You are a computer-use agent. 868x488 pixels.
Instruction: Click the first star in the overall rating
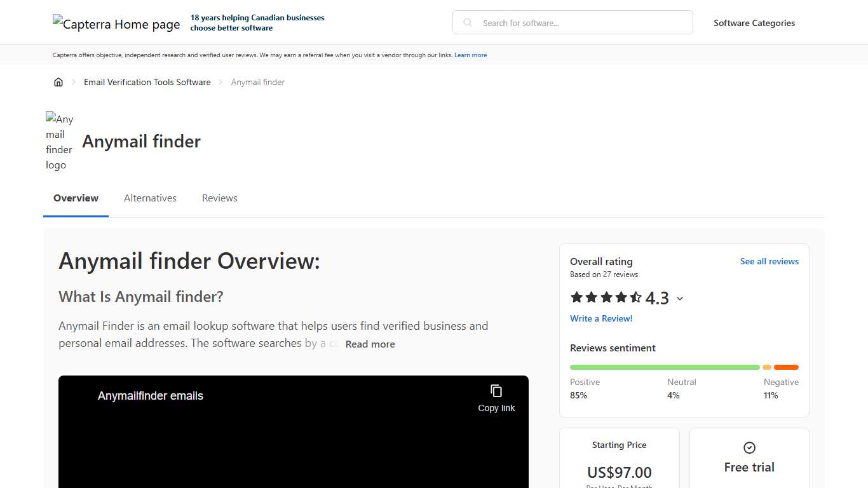tap(575, 297)
